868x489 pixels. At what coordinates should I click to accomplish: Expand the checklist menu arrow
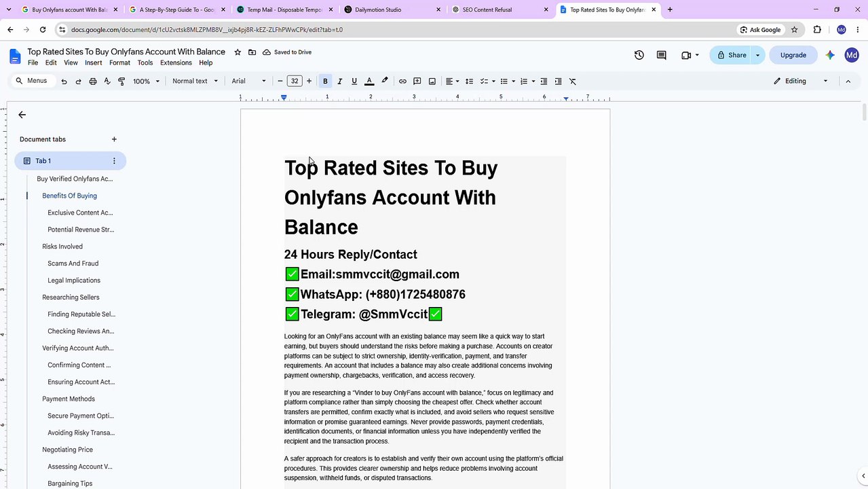point(493,81)
